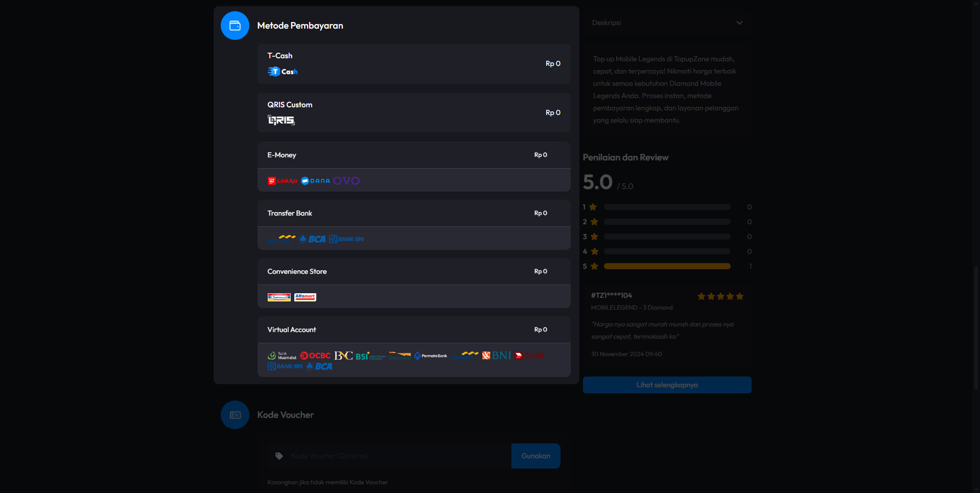Viewport: 980px width, 493px height.
Task: Click the wallet icon beside Metode Pembayaran
Action: coord(235,26)
